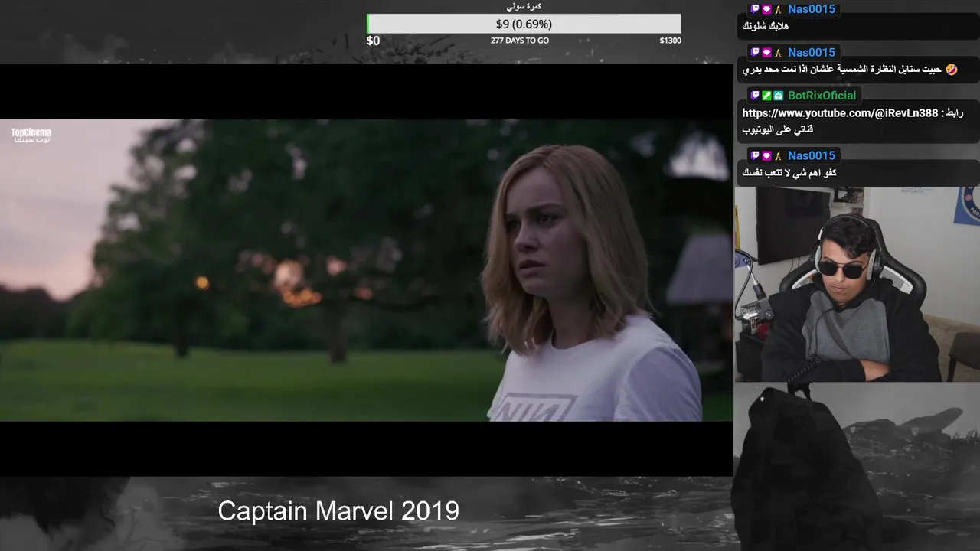This screenshot has height=551, width=980.
Task: Click Nas0015 name above 'حبيت ستايل النظارة'
Action: pos(812,53)
